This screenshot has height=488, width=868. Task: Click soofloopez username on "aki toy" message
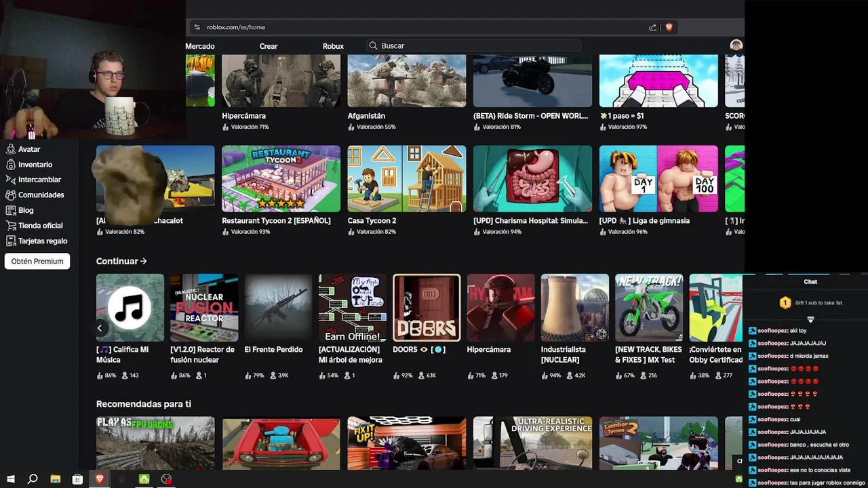[x=773, y=331]
